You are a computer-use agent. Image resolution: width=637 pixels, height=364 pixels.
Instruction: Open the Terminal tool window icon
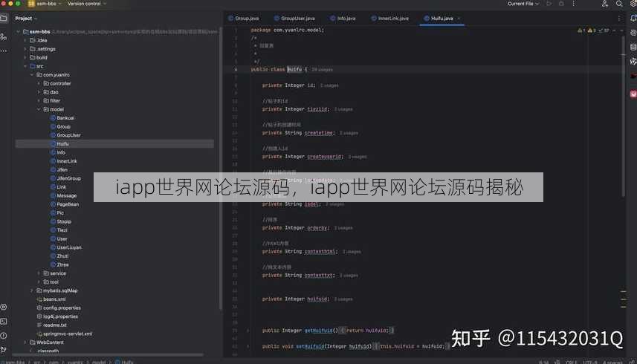coord(4,322)
